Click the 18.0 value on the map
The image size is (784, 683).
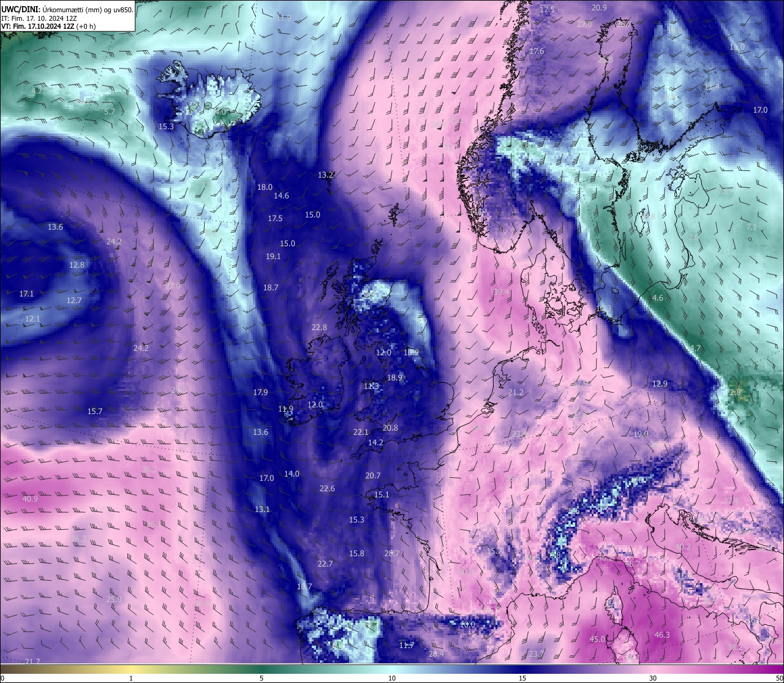(265, 187)
